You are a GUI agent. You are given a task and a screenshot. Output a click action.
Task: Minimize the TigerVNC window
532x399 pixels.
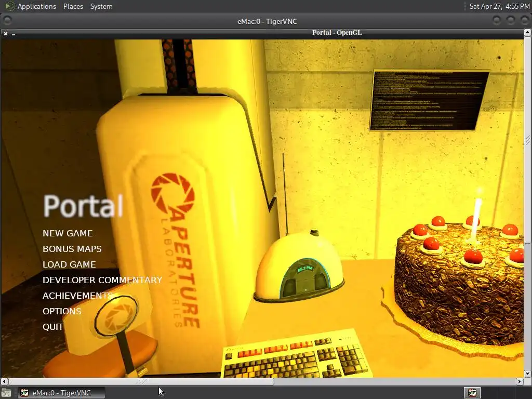pos(497,21)
